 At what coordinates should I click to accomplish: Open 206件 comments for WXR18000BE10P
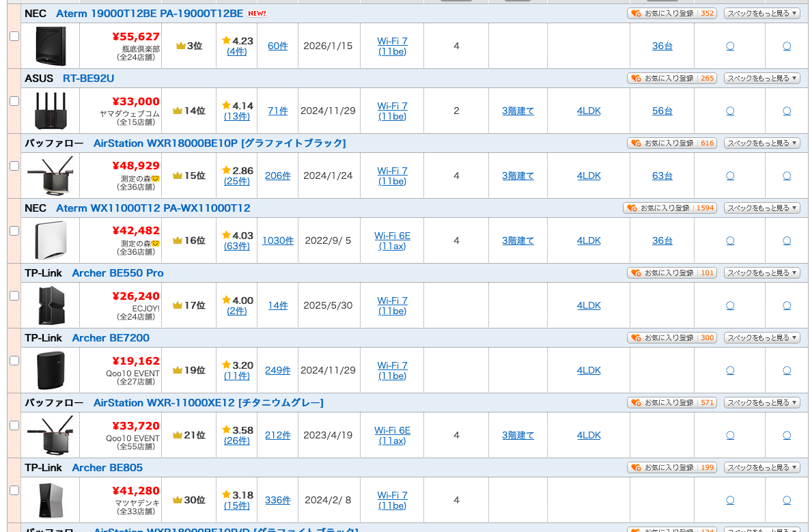(x=278, y=176)
